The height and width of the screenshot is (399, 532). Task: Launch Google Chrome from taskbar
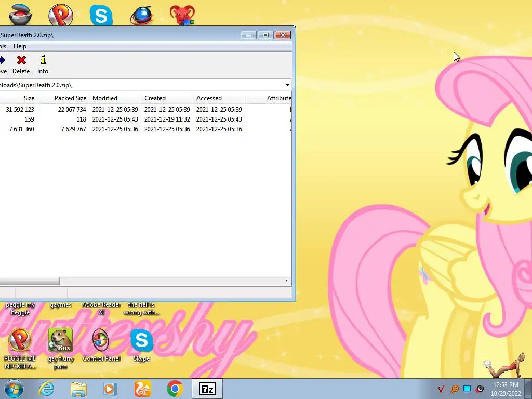pos(175,389)
